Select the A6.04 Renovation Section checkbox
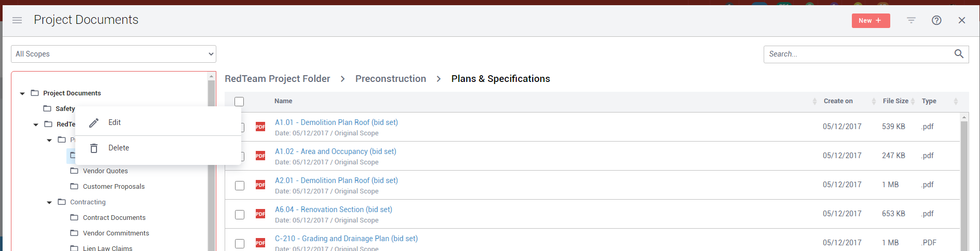This screenshot has width=980, height=251. point(240,214)
